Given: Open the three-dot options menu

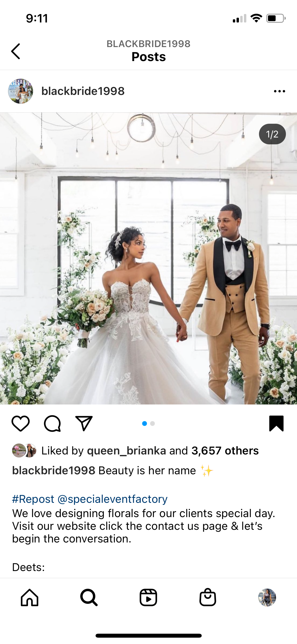Looking at the screenshot, I should tap(279, 91).
